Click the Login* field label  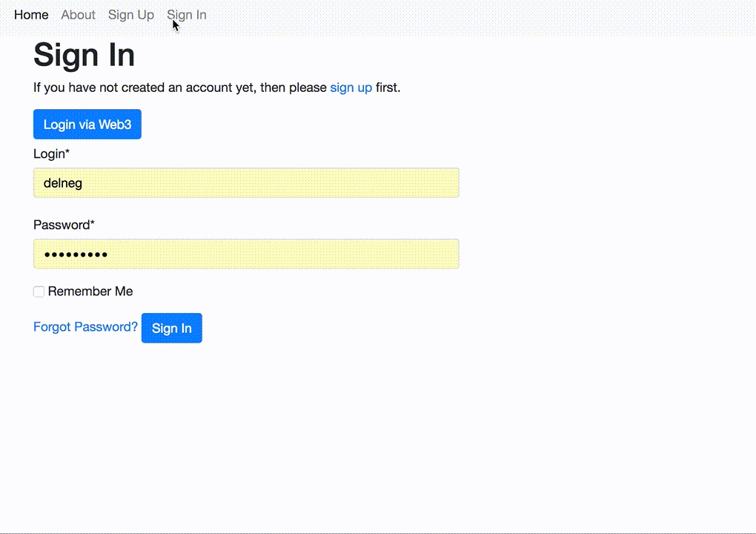click(x=51, y=154)
